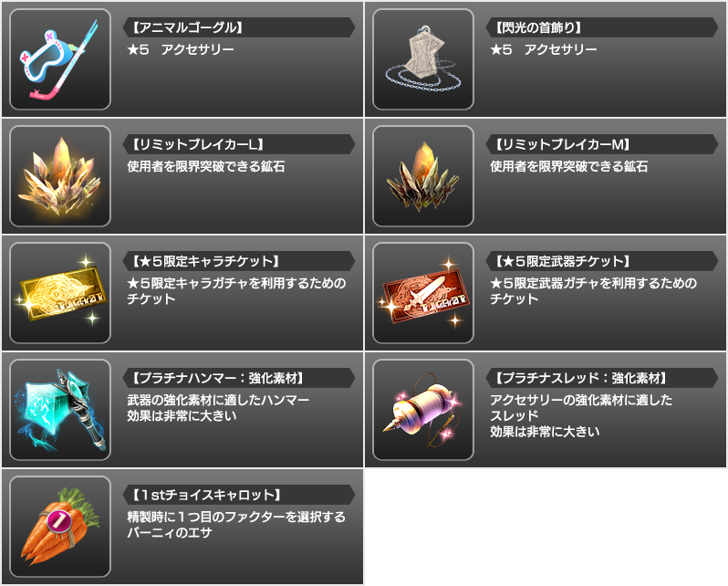728x586 pixels.
Task: Click the large Limit Breaker L crystal icon
Action: click(x=60, y=176)
